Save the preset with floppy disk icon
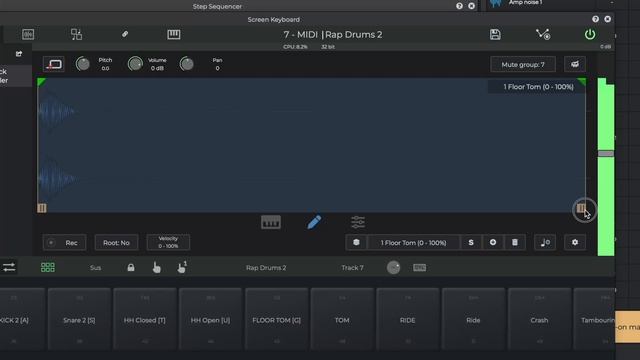Screen dimensions: 640x360 495,35
